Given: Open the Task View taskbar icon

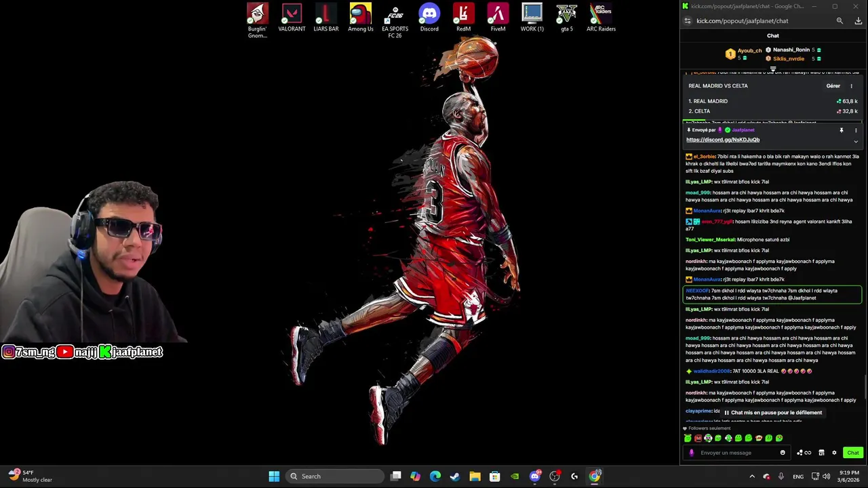Looking at the screenshot, I should (396, 476).
